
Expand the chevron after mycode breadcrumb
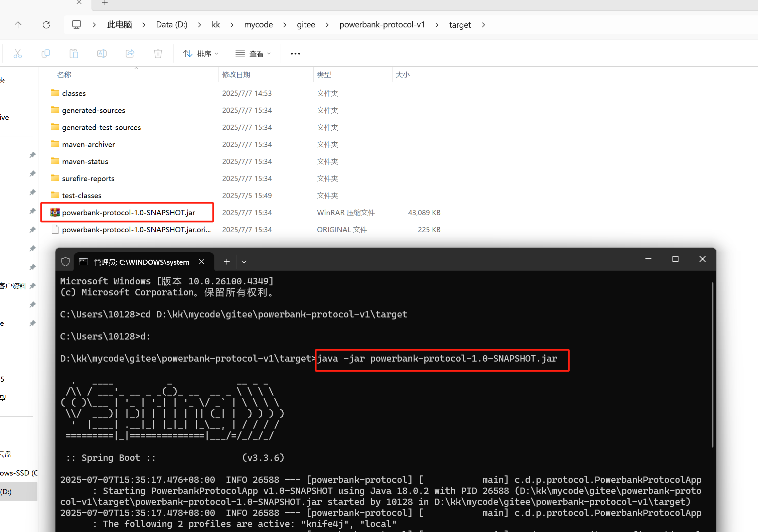click(285, 25)
